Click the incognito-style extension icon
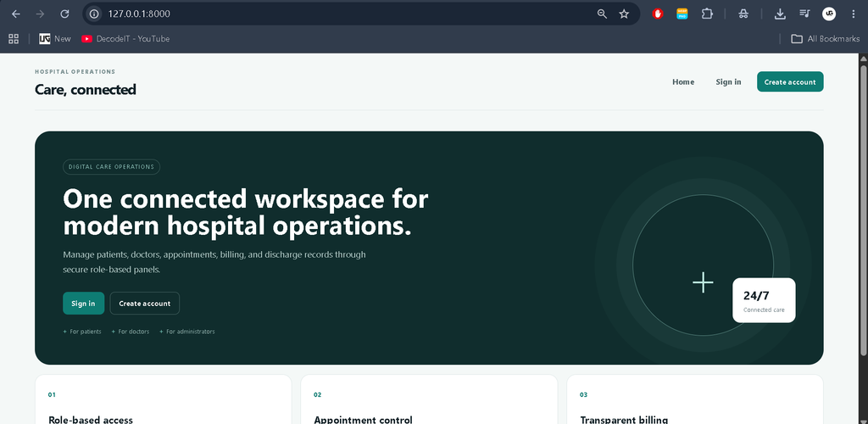 pos(743,14)
